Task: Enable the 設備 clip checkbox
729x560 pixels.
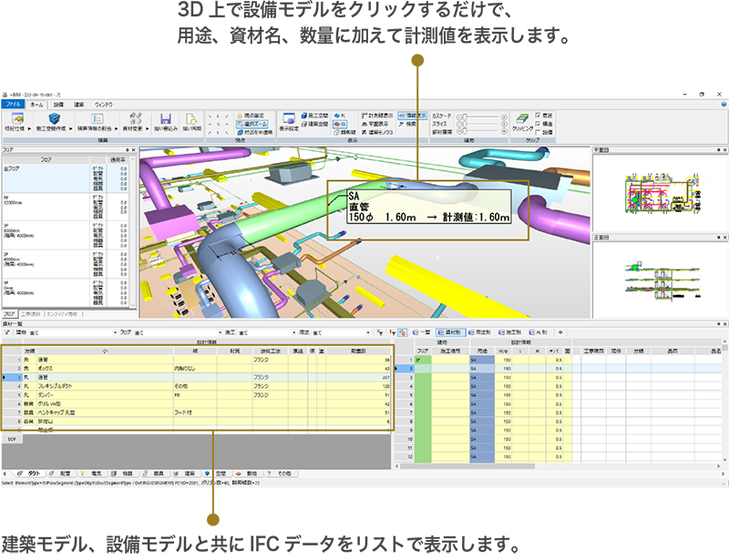Action: pyautogui.click(x=539, y=132)
